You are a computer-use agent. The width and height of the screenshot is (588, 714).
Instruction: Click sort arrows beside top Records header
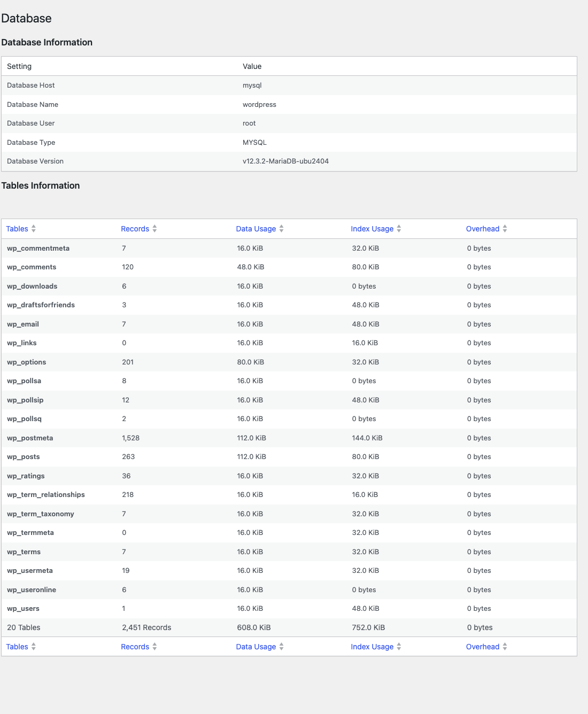tap(154, 229)
